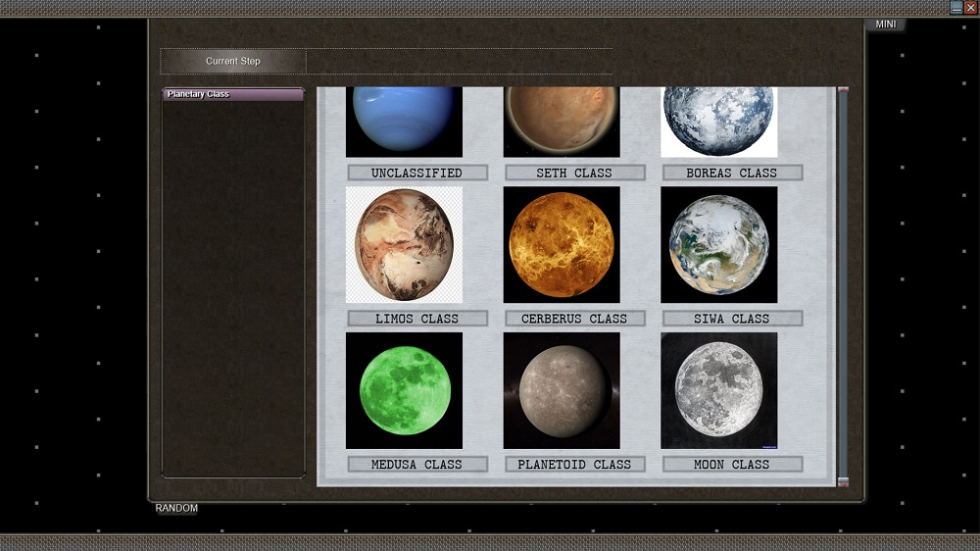Click the vertical scrollbar track of planet list

[843, 286]
